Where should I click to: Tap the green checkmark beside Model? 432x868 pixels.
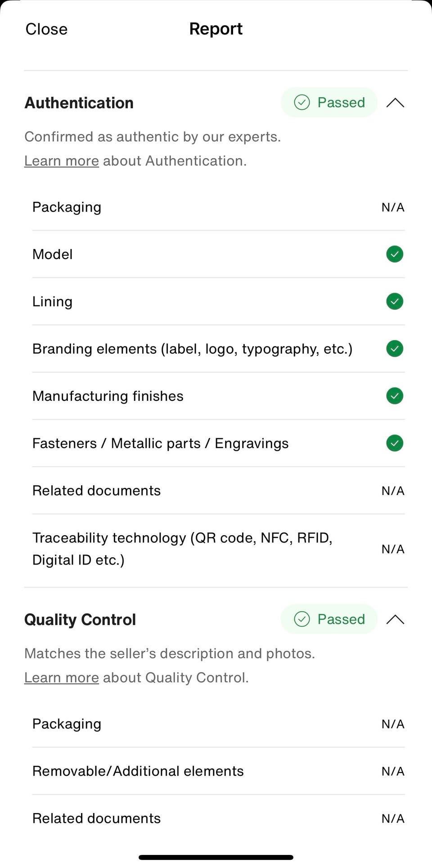tap(395, 254)
